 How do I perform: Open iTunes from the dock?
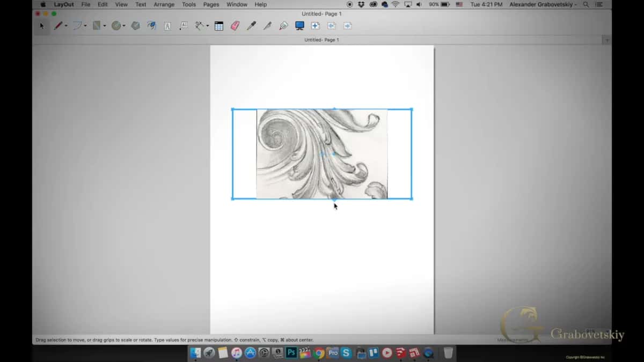click(x=237, y=353)
